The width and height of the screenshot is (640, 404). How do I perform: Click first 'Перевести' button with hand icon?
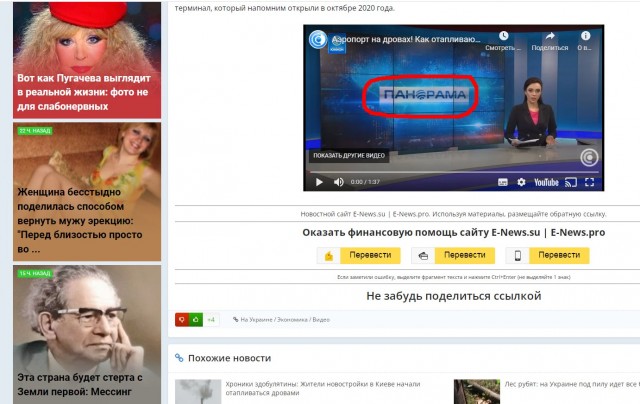tap(358, 255)
